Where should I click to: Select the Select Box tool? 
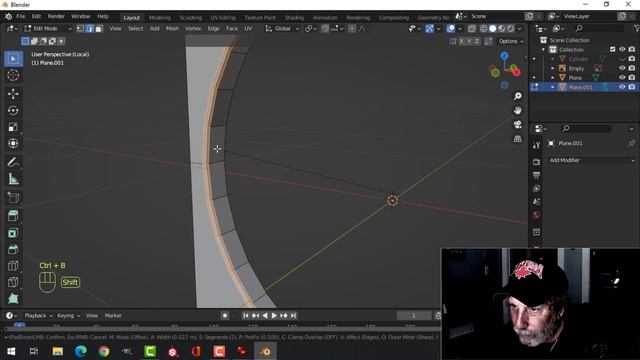(x=13, y=59)
